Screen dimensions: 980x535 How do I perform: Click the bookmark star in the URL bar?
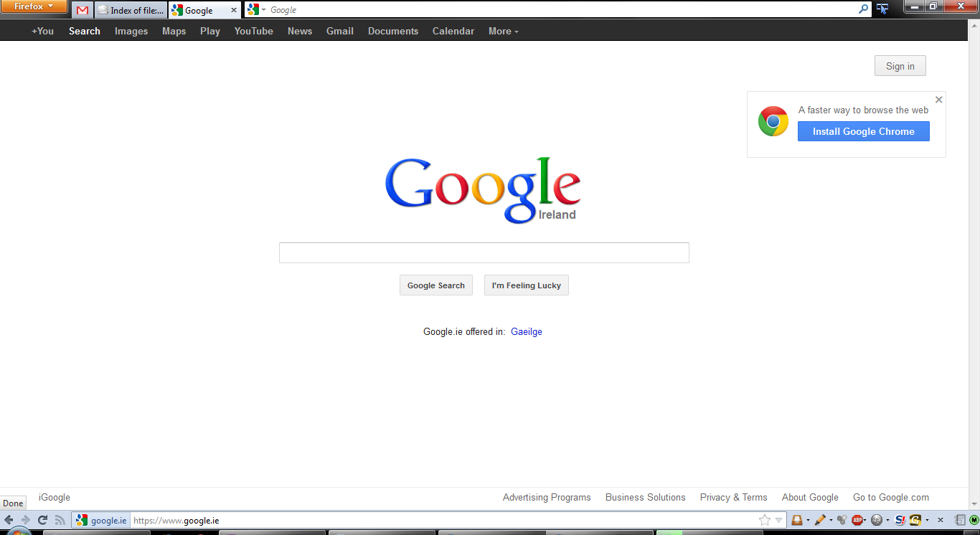tap(765, 520)
